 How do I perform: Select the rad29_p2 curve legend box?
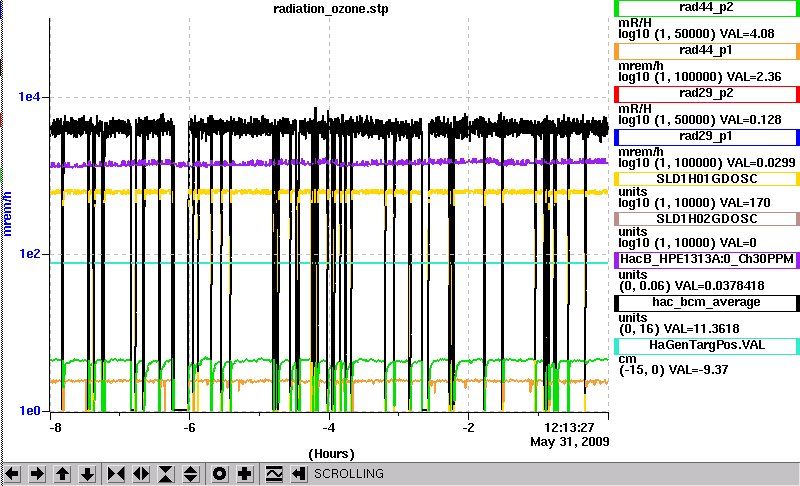pyautogui.click(x=707, y=94)
